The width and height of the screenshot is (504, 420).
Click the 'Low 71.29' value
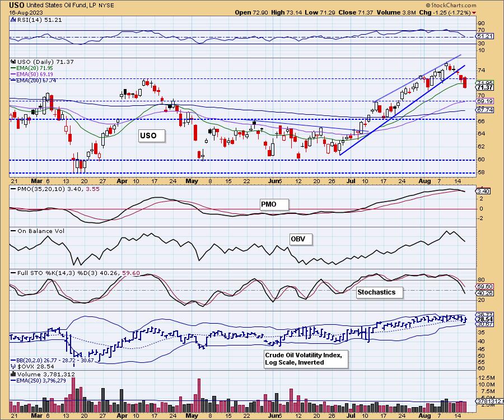pos(320,12)
